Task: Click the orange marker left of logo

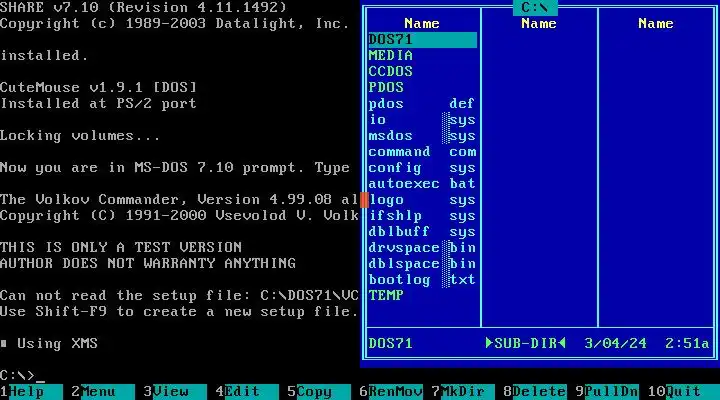Action: [364, 200]
